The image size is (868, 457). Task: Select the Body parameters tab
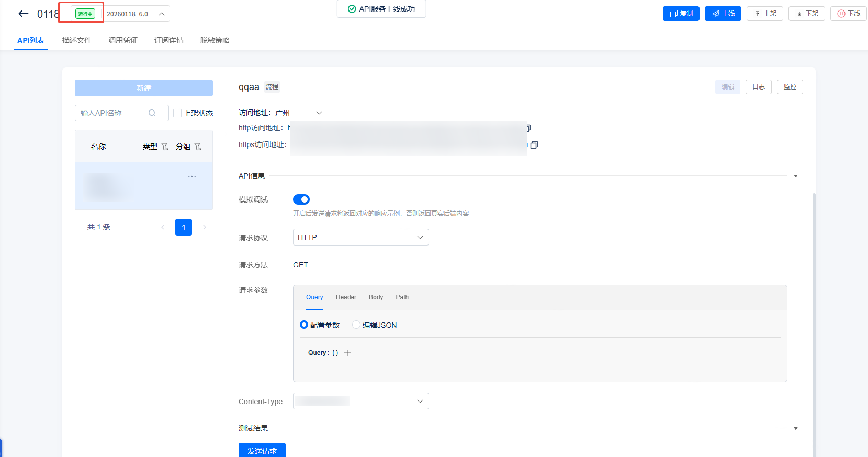click(x=376, y=297)
